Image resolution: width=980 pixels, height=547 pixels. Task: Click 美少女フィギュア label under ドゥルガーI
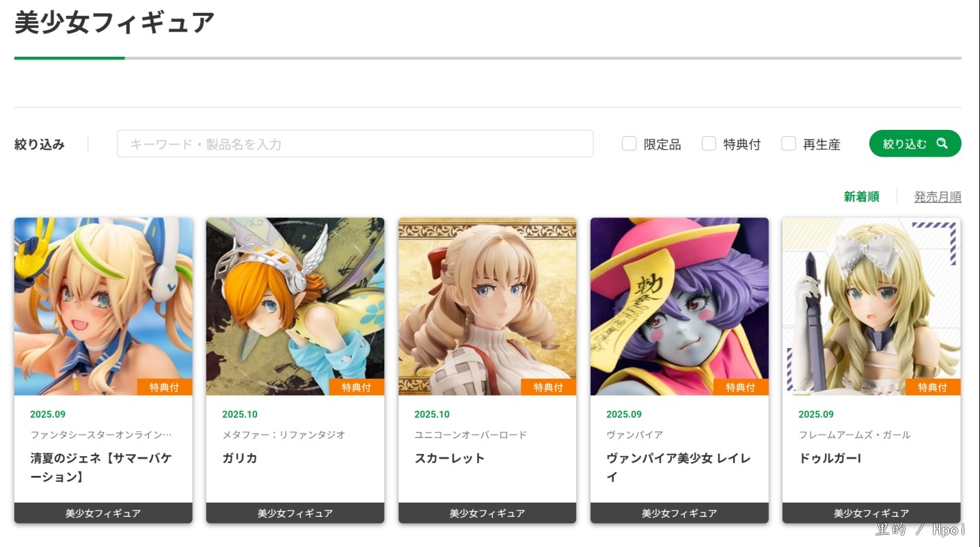(871, 513)
